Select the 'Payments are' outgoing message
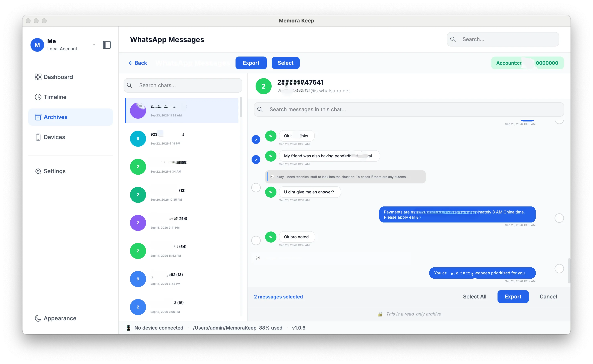This screenshot has height=364, width=593. [559, 218]
